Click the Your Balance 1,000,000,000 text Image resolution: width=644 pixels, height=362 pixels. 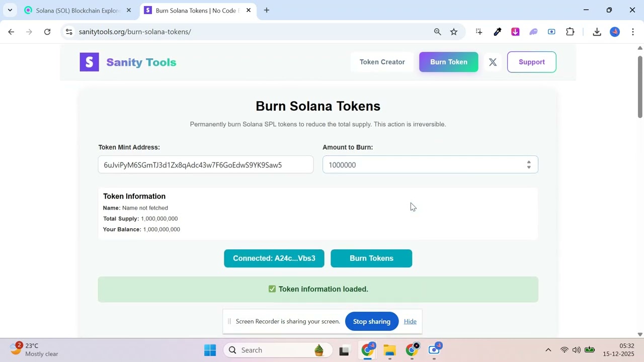[141, 229]
